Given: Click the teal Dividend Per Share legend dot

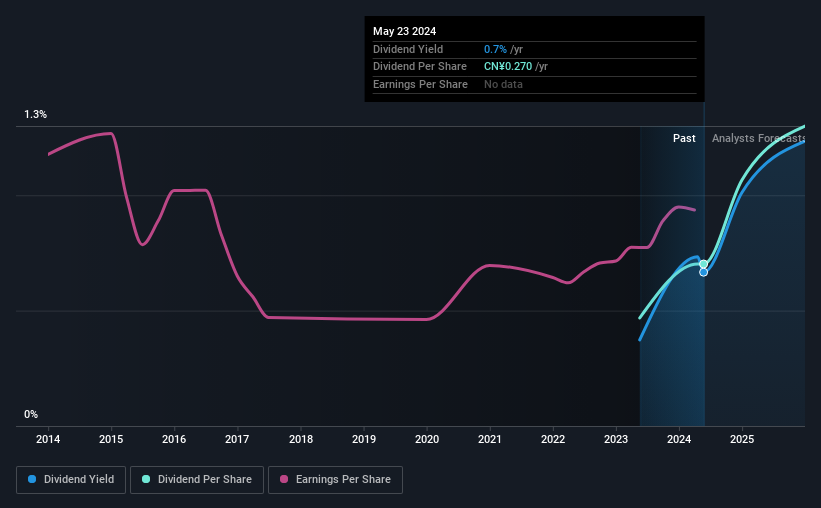Looking at the screenshot, I should (x=146, y=479).
